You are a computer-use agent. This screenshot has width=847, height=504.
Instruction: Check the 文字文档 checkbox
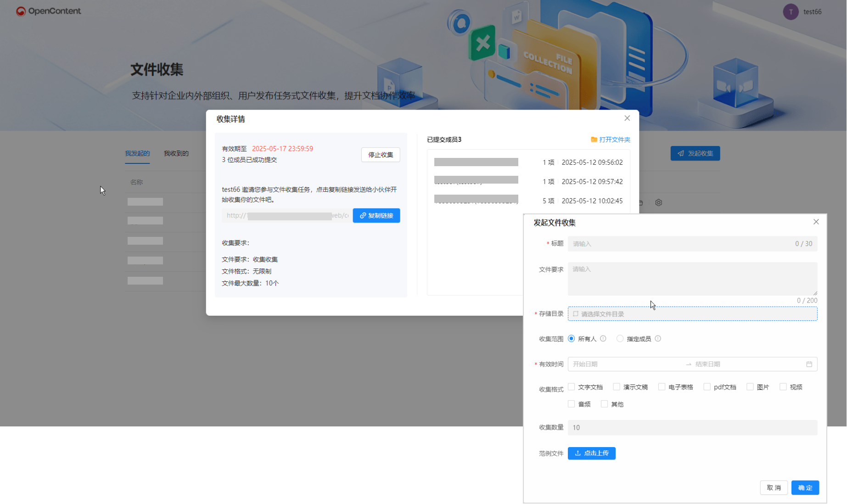(571, 387)
